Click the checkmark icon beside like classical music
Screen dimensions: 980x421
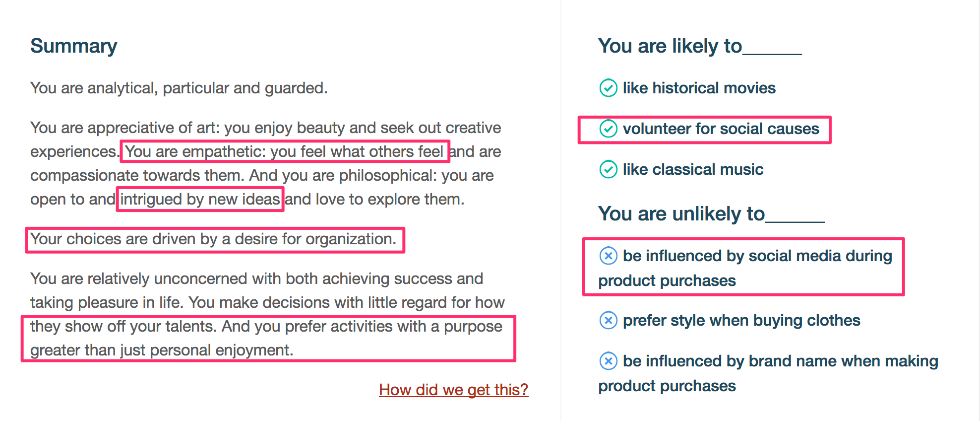[609, 169]
